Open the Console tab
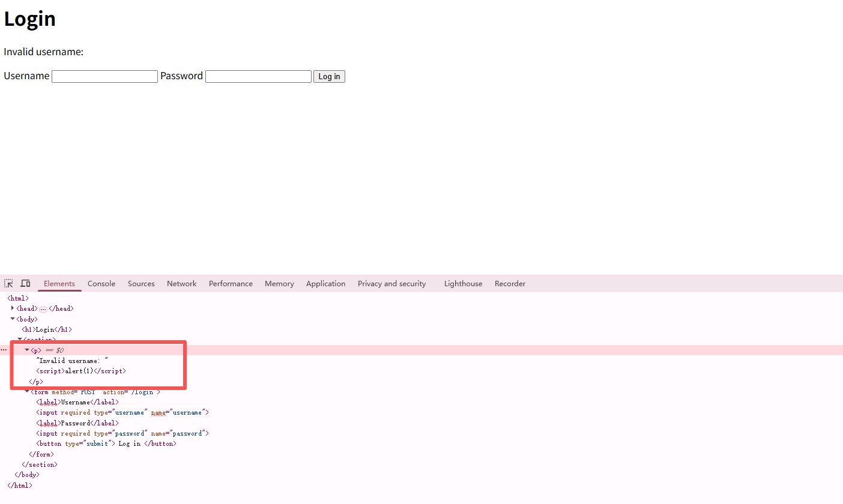This screenshot has height=504, width=843. (101, 284)
